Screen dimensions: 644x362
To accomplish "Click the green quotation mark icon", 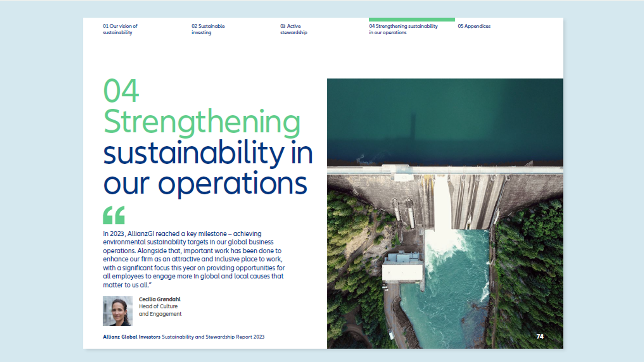I will [114, 215].
